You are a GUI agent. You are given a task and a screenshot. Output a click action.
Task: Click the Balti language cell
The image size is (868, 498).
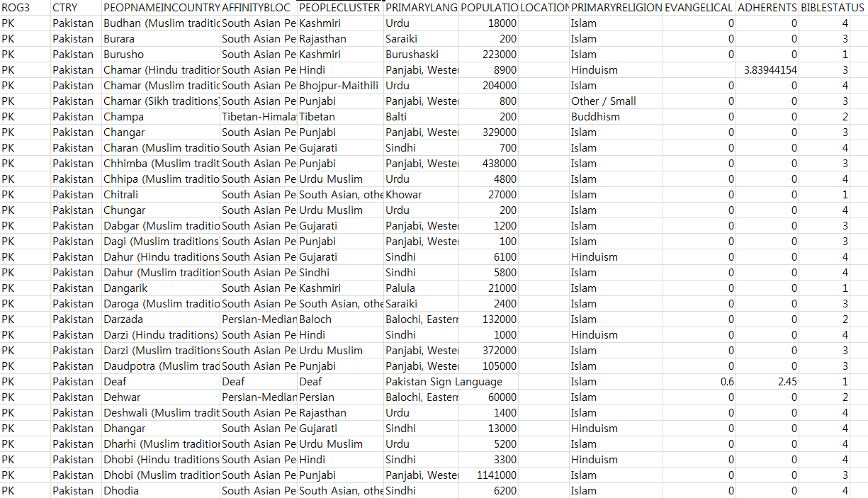(421, 117)
